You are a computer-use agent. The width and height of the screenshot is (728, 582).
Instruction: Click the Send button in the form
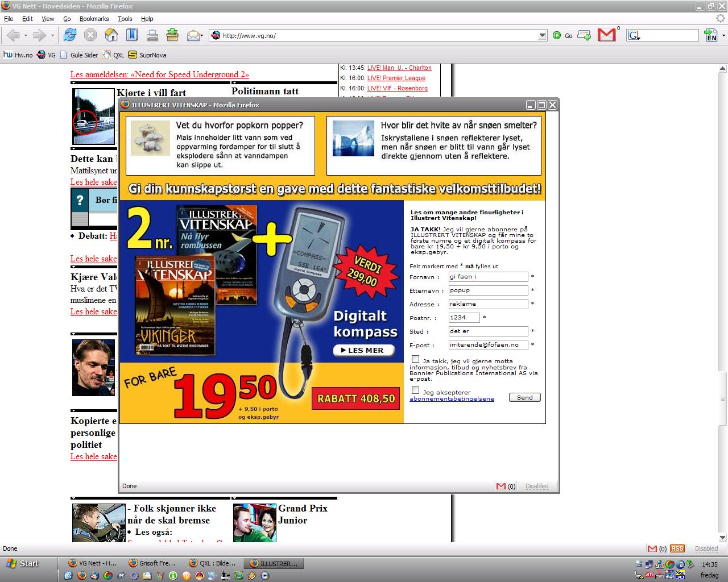tap(525, 397)
